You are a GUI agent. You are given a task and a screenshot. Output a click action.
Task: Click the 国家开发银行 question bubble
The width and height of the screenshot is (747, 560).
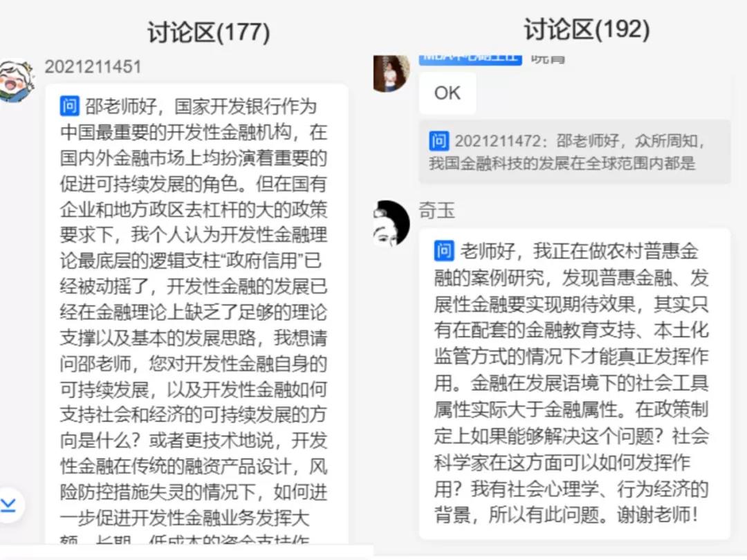(x=196, y=315)
